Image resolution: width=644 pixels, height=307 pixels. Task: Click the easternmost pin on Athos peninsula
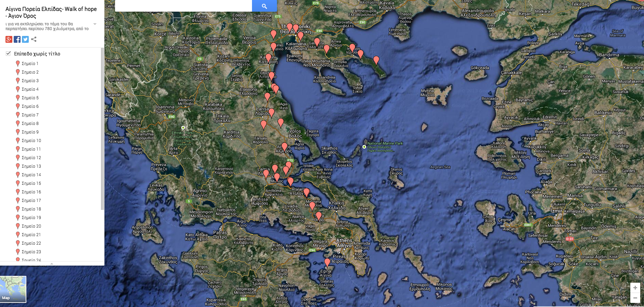pos(376,60)
